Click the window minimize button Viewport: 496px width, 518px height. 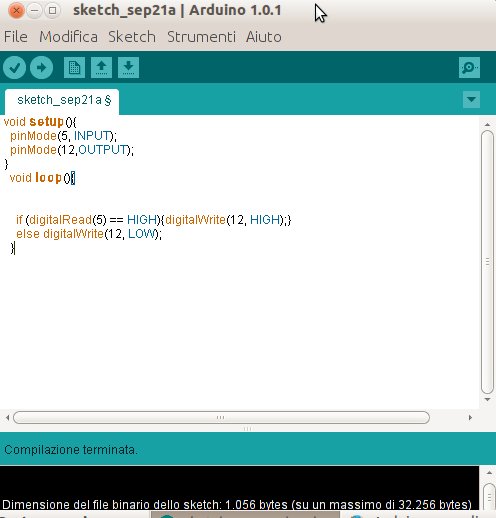coord(34,11)
